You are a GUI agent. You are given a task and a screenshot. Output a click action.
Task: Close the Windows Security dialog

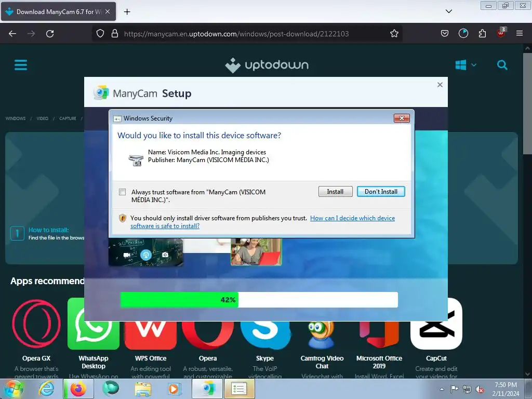tap(402, 118)
